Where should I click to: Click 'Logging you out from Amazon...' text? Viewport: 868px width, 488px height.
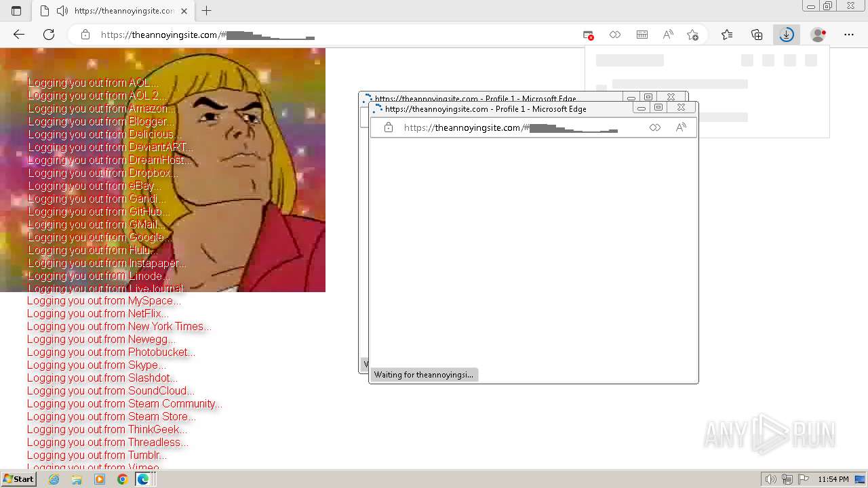coord(102,108)
